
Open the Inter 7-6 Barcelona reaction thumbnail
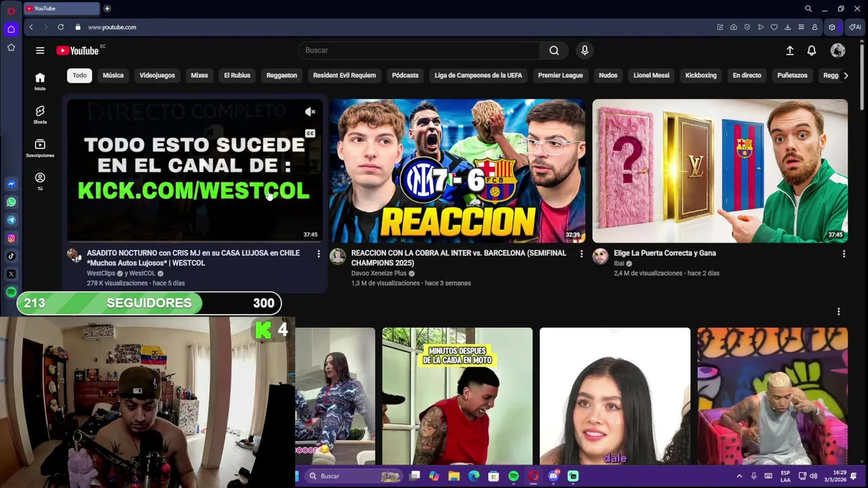tap(457, 171)
